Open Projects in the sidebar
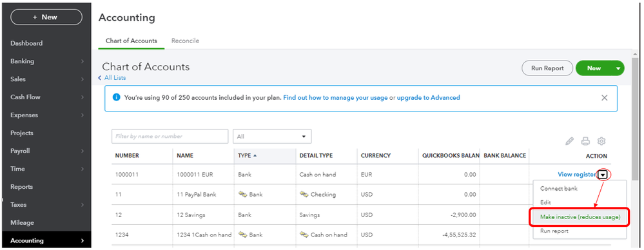 pos(22,133)
